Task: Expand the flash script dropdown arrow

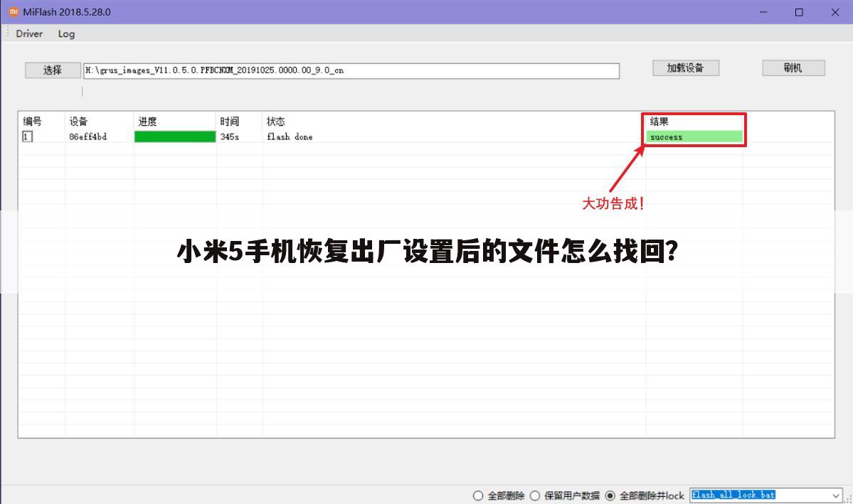Action: pyautogui.click(x=836, y=495)
